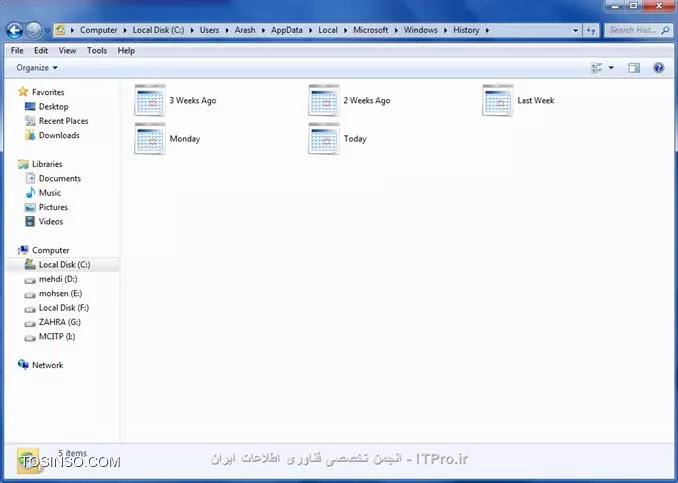Viewport: 678px width, 483px height.
Task: Select the 3 Weeks Ago history item
Action: click(x=175, y=100)
